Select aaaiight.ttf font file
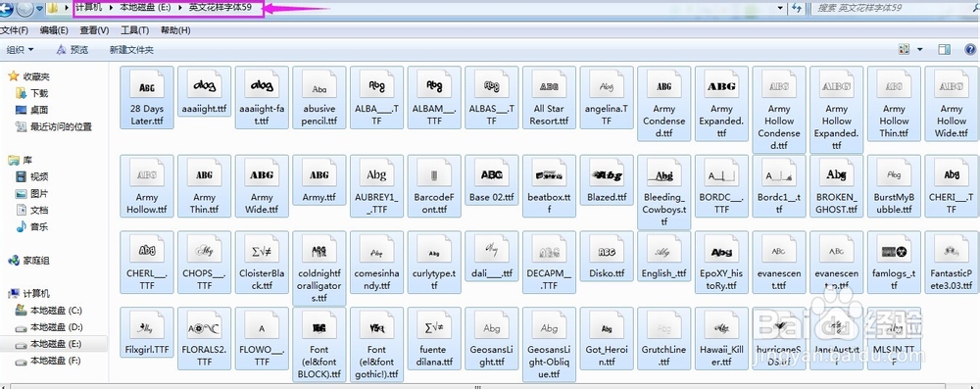This screenshot has height=389, width=980. 205,91
